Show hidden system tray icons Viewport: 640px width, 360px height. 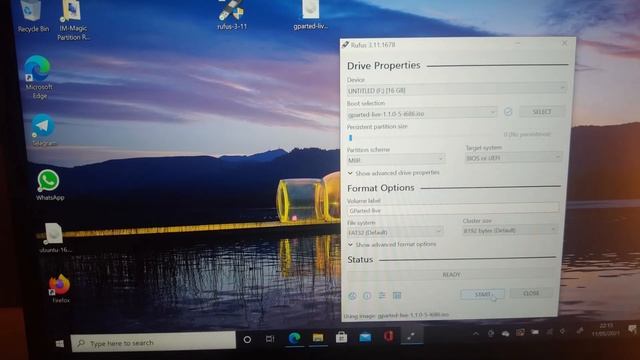point(476,333)
